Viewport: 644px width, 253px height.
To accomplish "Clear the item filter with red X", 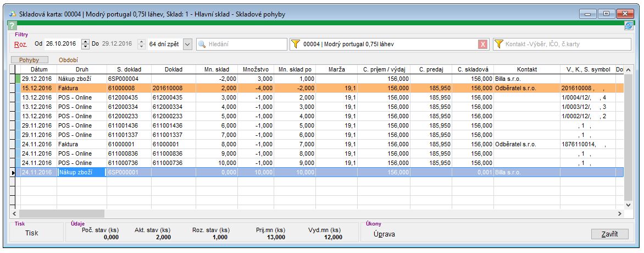I will [x=482, y=44].
